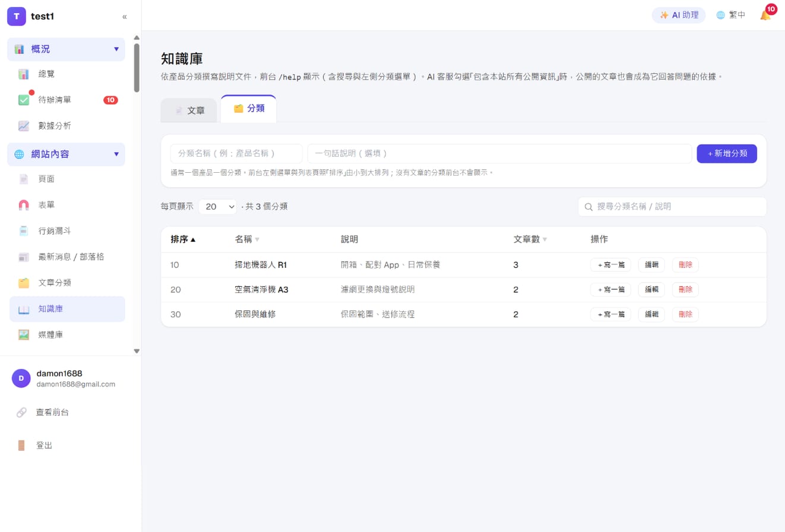
Task: Click the 登出 door icon
Action: point(21,445)
